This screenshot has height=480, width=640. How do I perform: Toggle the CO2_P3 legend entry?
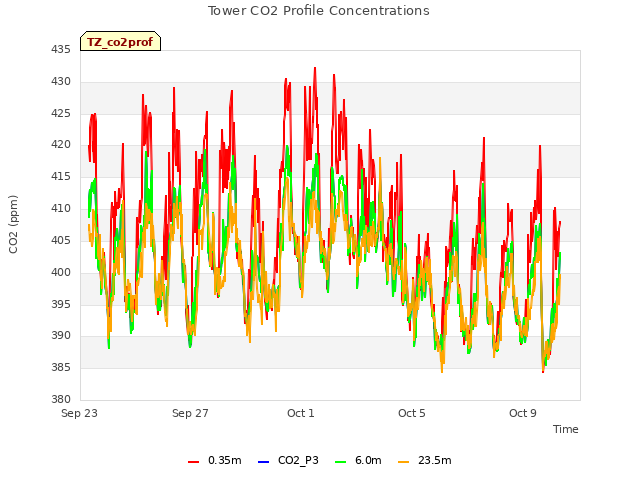[288, 461]
